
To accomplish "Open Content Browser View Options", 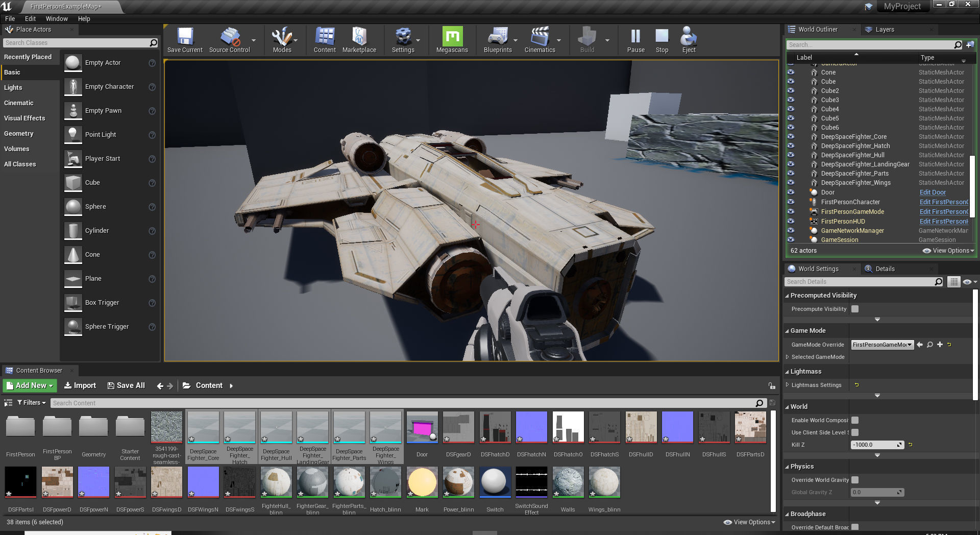I will point(749,522).
